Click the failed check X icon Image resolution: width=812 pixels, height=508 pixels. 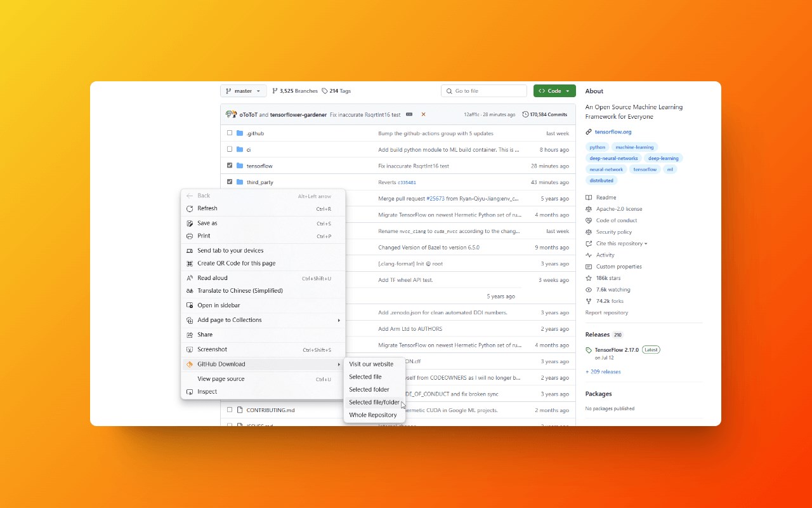point(423,114)
